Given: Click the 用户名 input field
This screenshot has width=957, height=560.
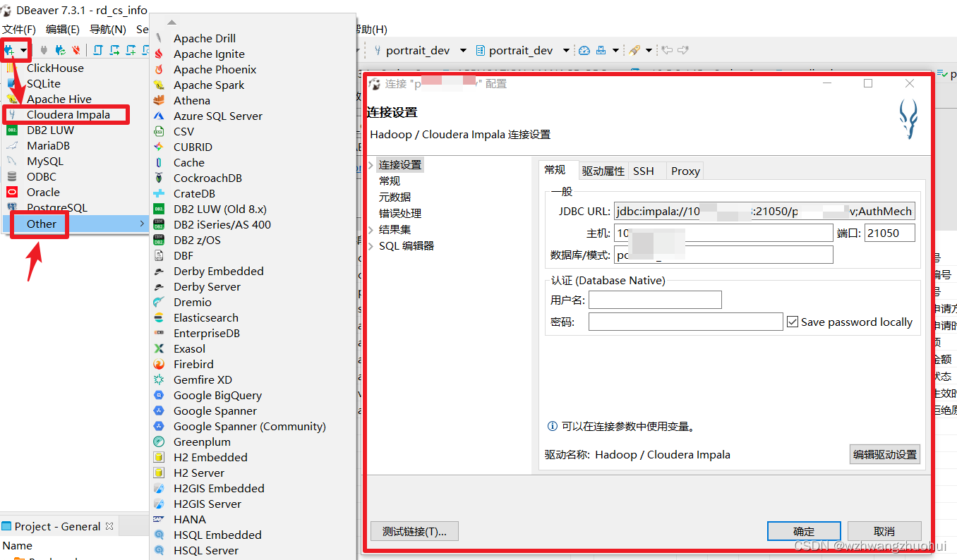Looking at the screenshot, I should tap(655, 300).
